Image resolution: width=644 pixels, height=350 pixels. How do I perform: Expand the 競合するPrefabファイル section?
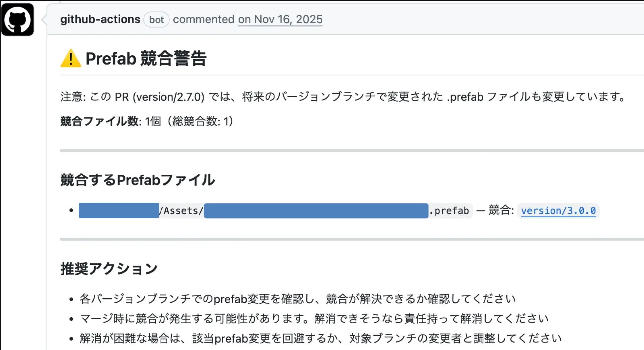138,180
